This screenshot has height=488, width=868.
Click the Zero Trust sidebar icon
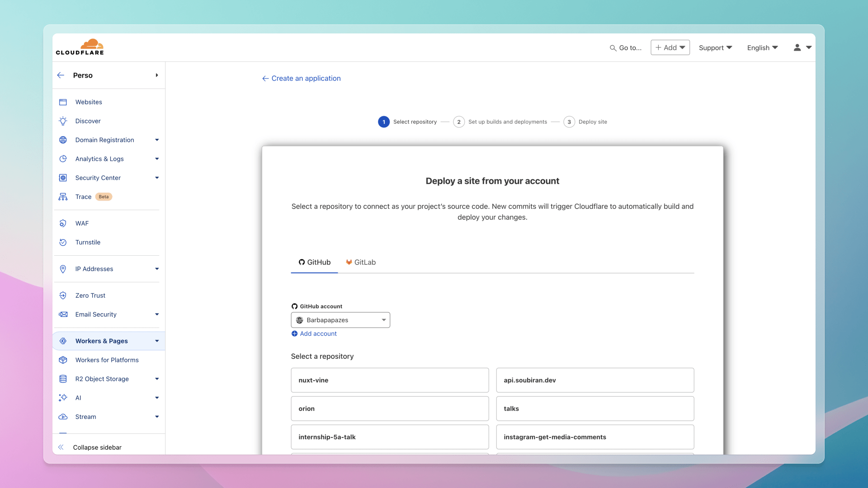63,295
